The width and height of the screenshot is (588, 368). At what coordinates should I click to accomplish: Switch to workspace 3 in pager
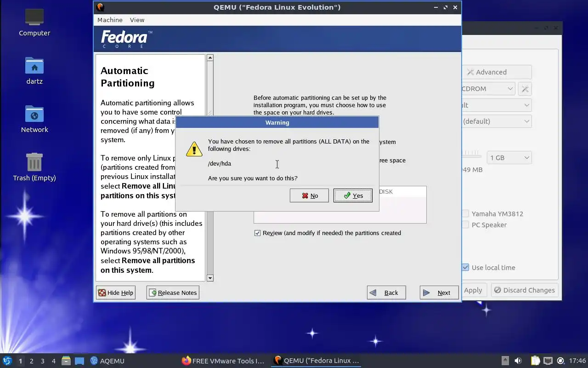(x=42, y=361)
